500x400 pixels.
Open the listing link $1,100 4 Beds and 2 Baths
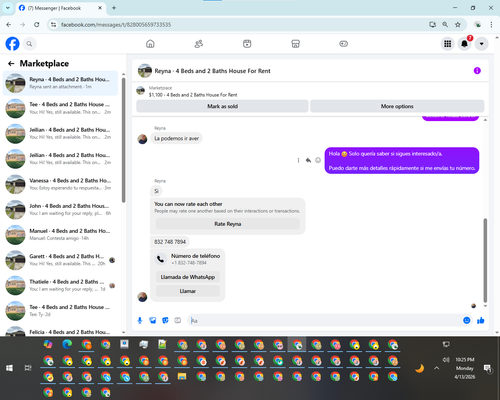[193, 95]
